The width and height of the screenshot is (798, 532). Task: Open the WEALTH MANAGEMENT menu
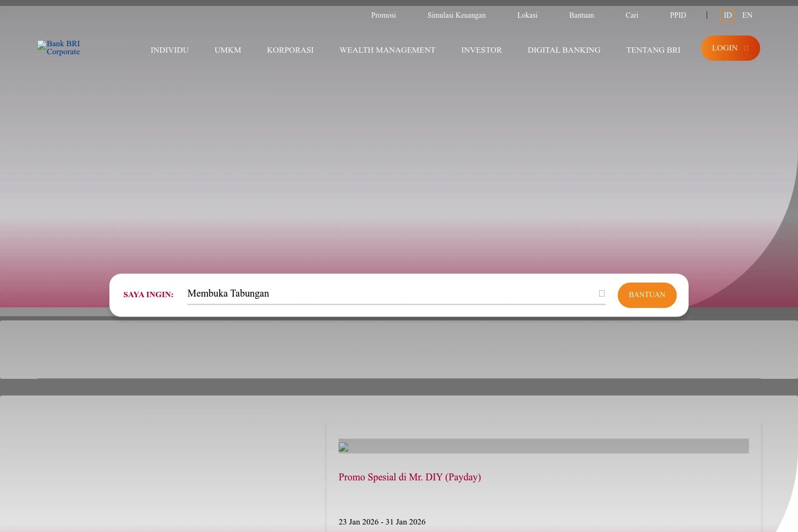387,50
